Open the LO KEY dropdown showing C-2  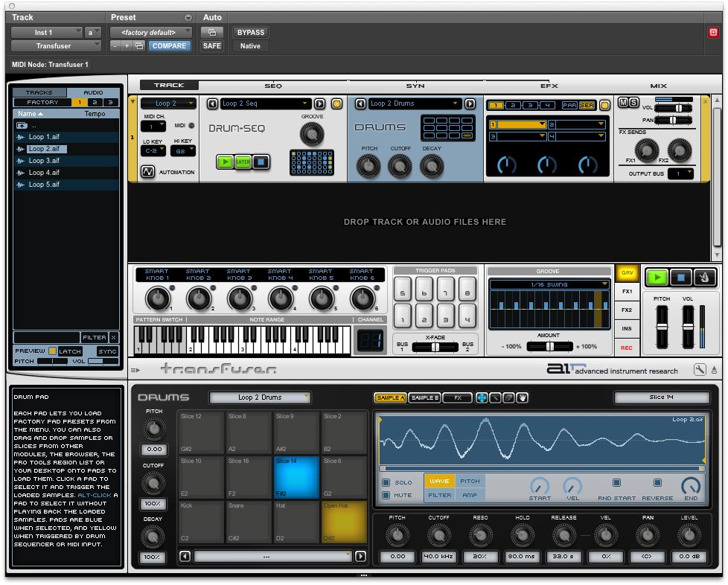(x=153, y=150)
